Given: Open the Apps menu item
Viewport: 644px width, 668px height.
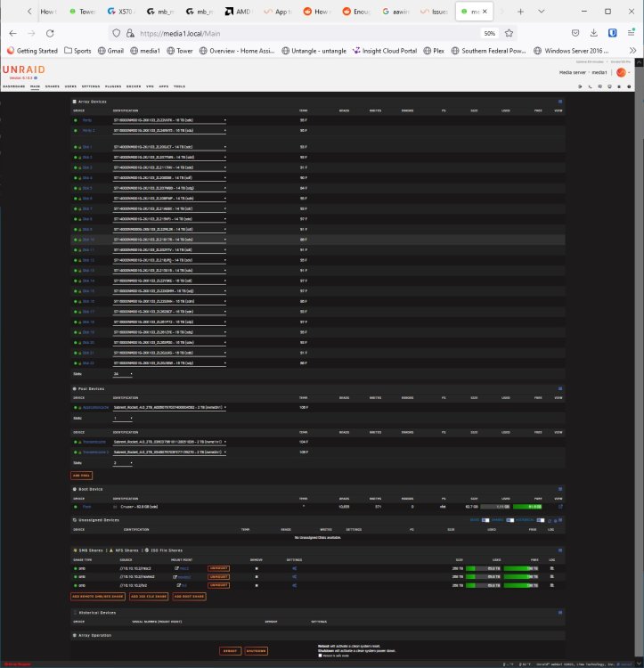Looking at the screenshot, I should [x=164, y=86].
